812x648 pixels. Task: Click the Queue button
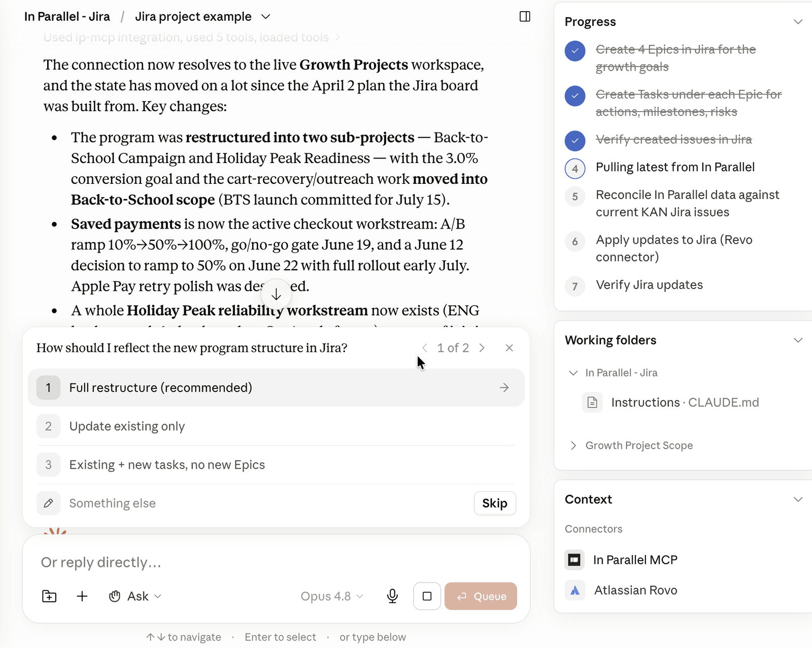click(481, 596)
